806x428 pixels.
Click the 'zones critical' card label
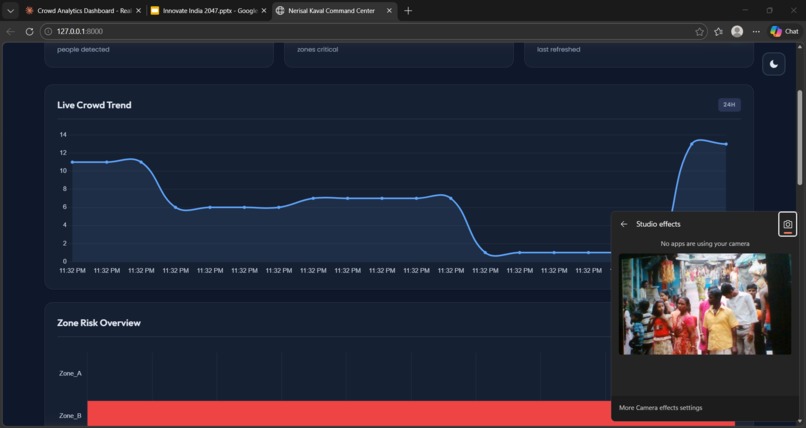pos(318,49)
